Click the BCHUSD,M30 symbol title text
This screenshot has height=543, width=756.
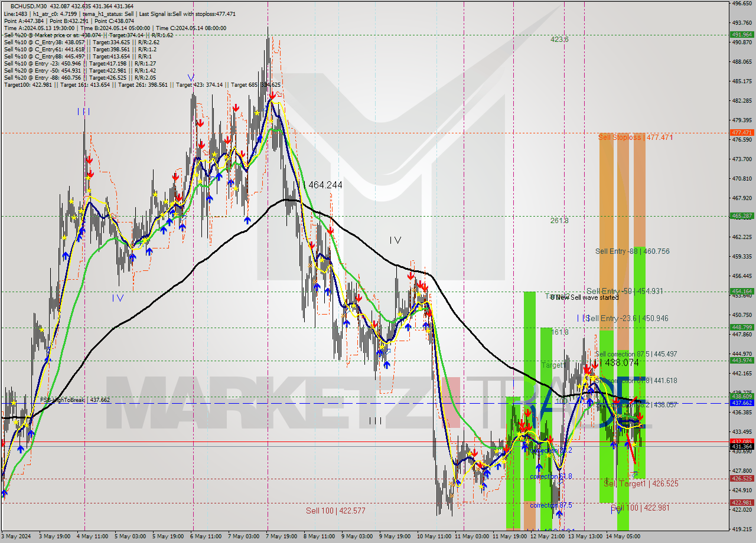click(28, 6)
